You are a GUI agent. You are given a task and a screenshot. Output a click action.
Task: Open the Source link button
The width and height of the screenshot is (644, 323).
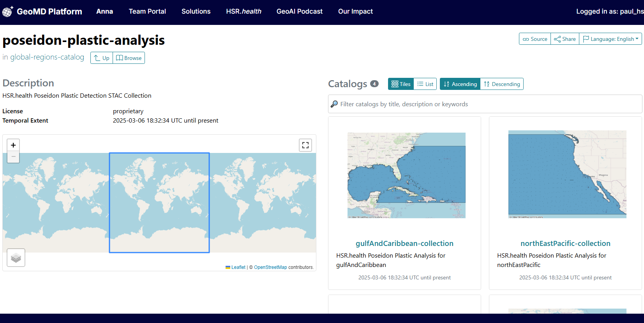click(535, 39)
